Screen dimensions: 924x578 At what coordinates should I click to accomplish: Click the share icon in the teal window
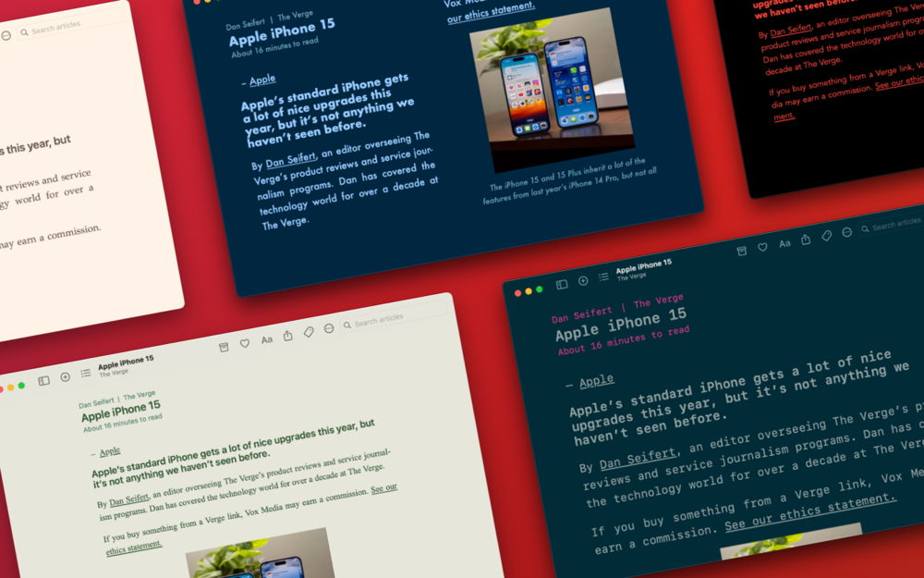click(806, 240)
